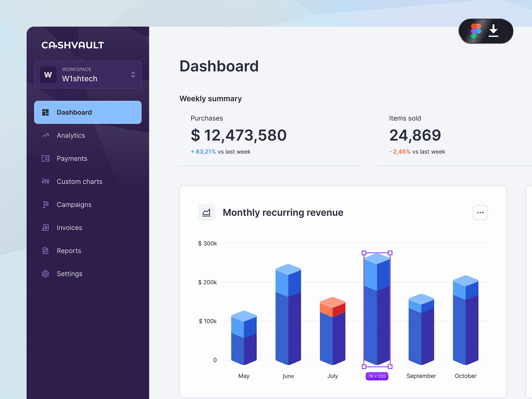Image resolution: width=532 pixels, height=399 pixels.
Task: Click the CASHVAULT logo
Action: click(72, 45)
